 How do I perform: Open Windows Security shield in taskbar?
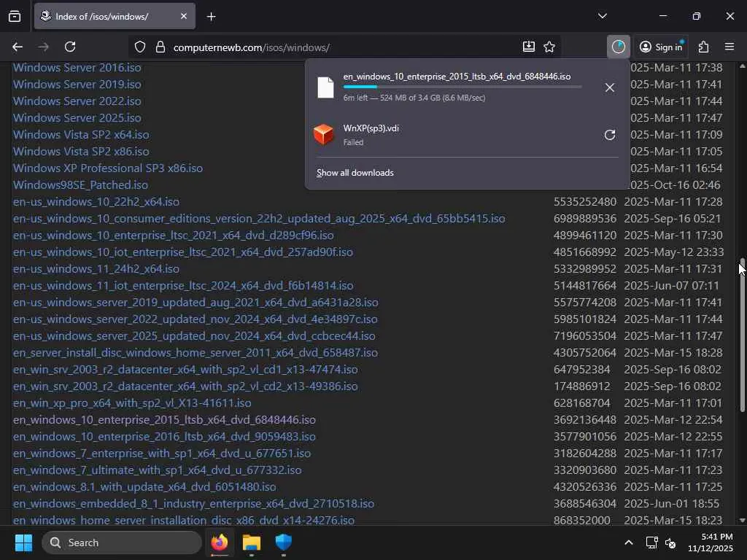[284, 542]
